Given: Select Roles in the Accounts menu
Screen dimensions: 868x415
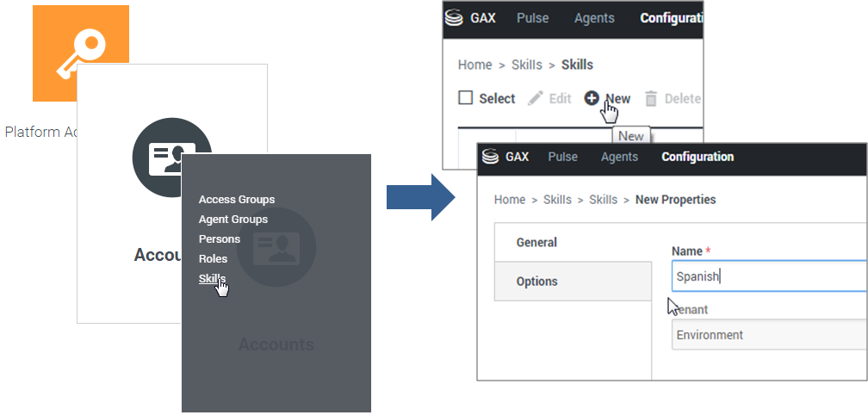Looking at the screenshot, I should click(214, 259).
